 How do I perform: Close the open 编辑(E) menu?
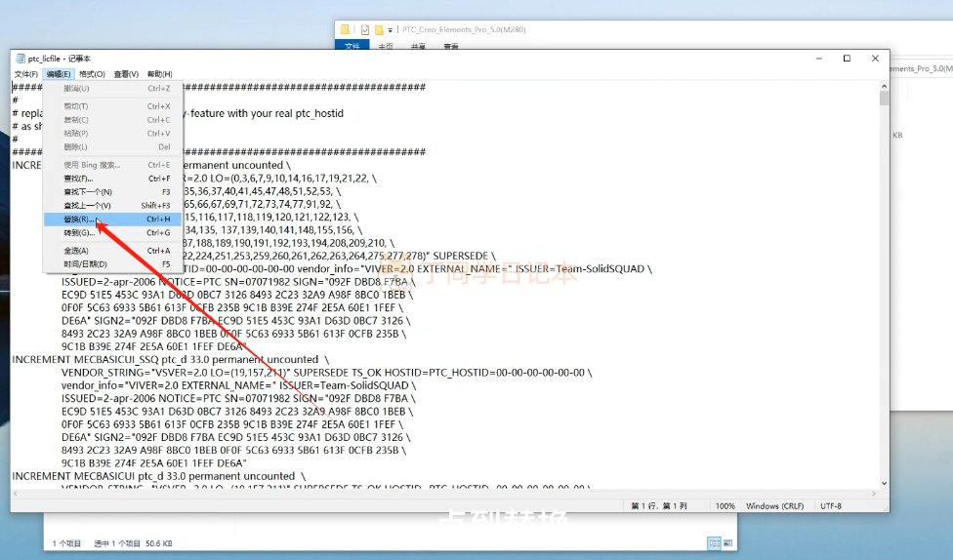click(59, 74)
